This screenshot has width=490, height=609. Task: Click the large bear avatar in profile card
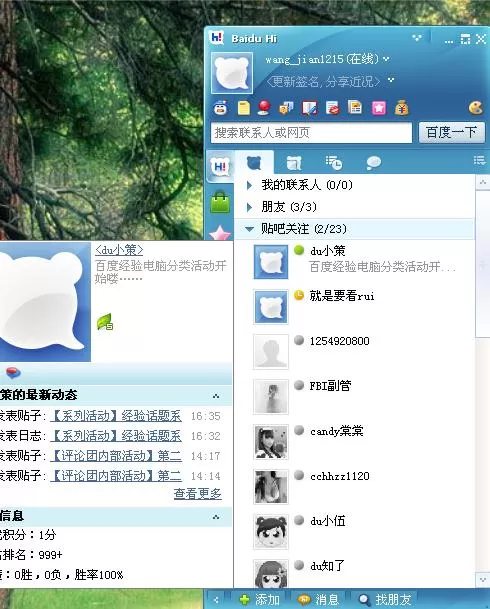(45, 302)
